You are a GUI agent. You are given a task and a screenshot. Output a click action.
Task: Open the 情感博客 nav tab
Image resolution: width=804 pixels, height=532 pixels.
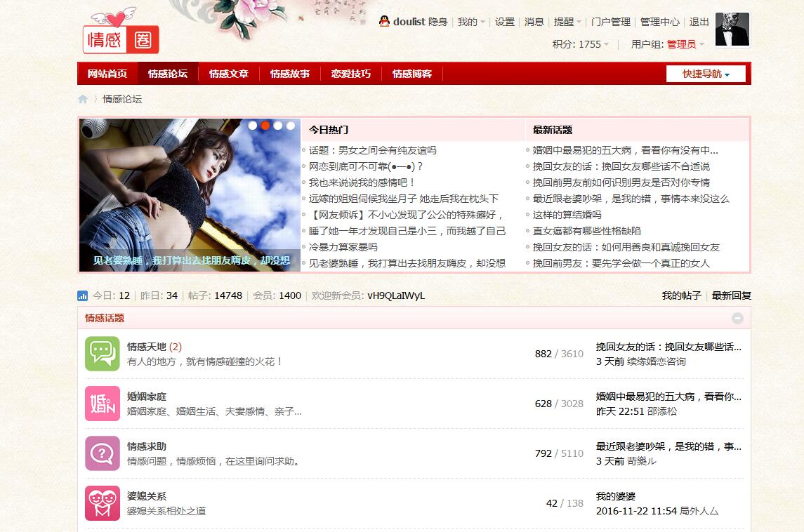click(x=411, y=74)
